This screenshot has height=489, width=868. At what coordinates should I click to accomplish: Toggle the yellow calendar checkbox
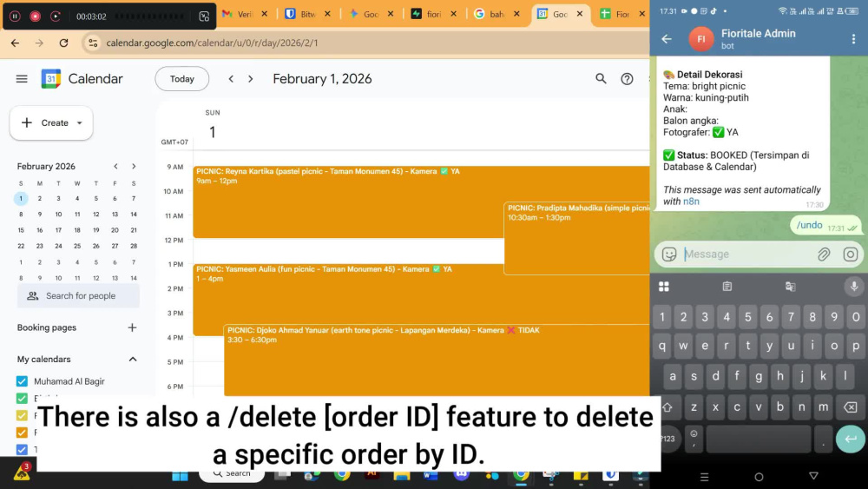(x=22, y=415)
